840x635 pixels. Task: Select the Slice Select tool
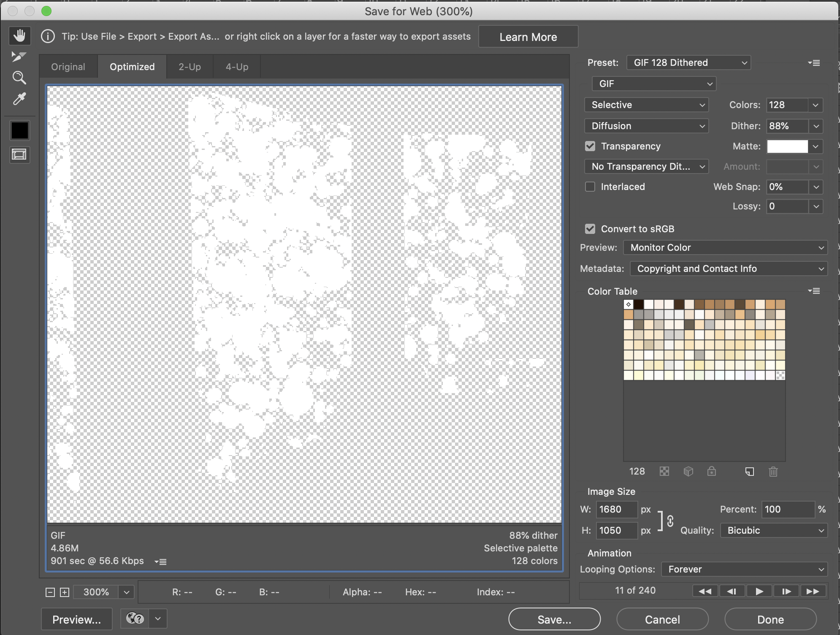click(19, 56)
